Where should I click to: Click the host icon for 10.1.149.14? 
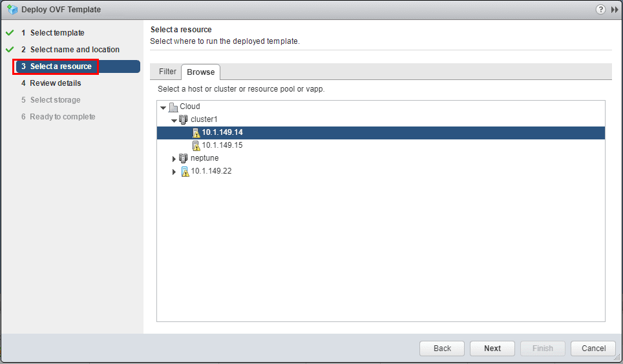click(195, 133)
